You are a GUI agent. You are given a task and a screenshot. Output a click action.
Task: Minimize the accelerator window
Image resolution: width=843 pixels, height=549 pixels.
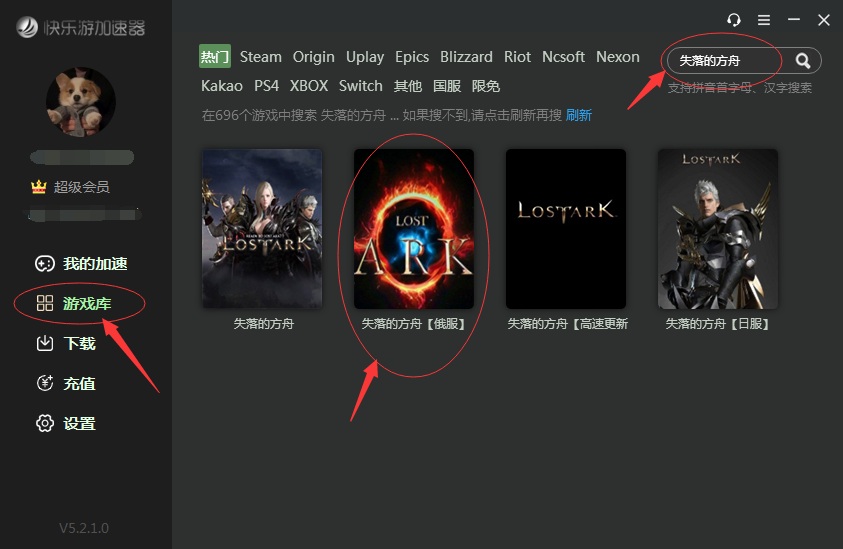coord(794,19)
